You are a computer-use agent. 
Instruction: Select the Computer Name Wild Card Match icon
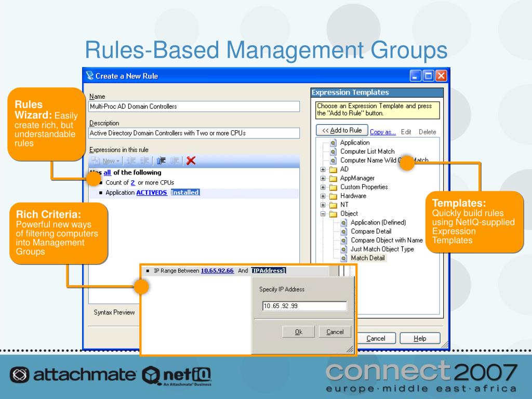[333, 161]
